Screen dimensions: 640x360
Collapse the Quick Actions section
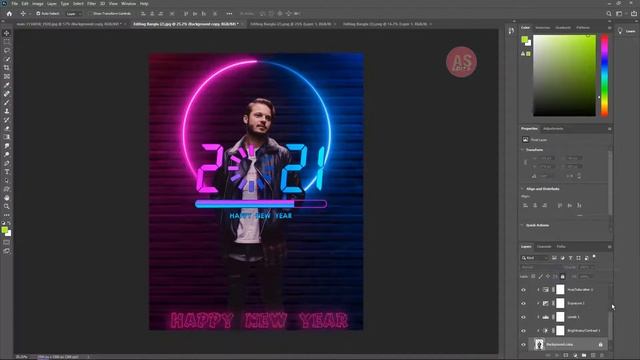pos(522,225)
